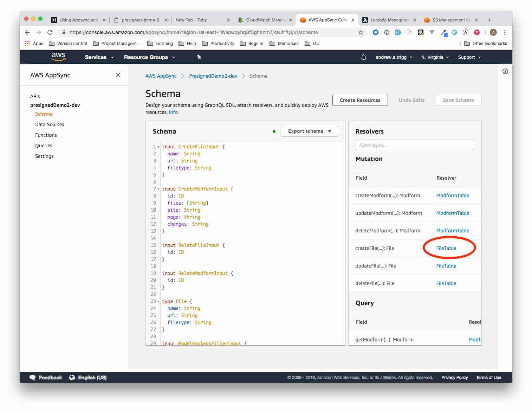
Task: Select Data Sources in sidebar
Action: coord(50,124)
